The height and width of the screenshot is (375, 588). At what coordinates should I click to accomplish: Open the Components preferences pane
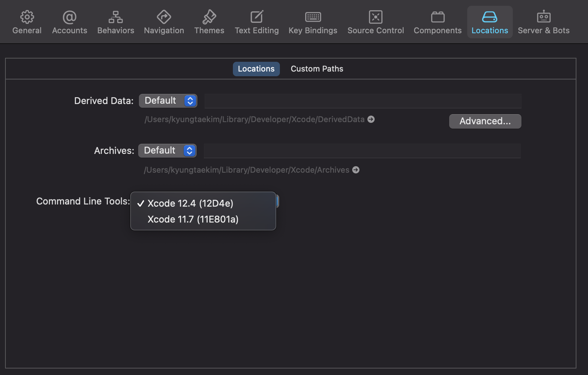438,22
